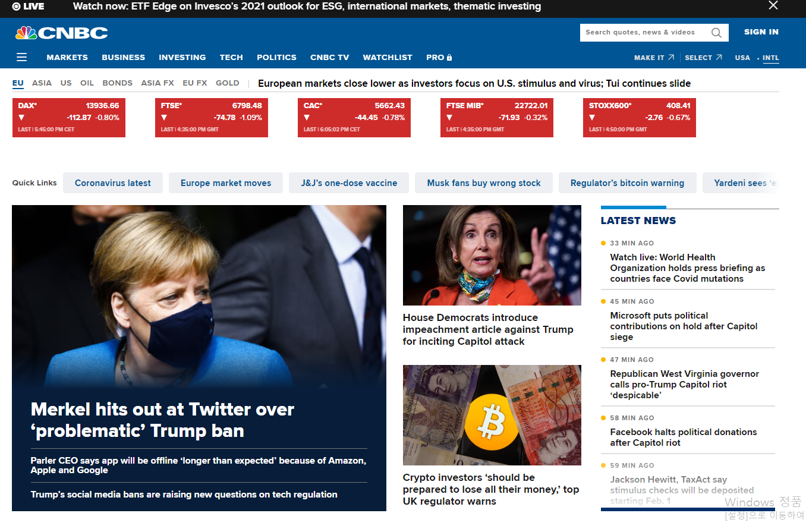Open Jackson Hewitt TaxAct stimulus story
Image resolution: width=806 pixels, height=532 pixels.
pyautogui.click(x=682, y=490)
